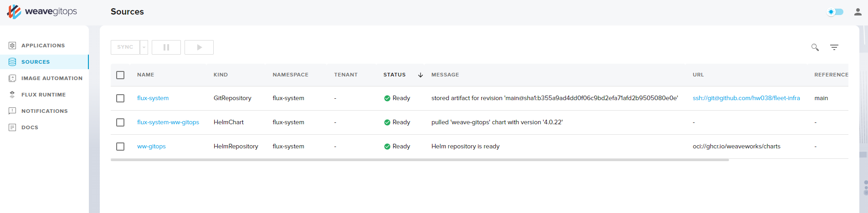Tick the ww-gitops row checkbox

120,147
